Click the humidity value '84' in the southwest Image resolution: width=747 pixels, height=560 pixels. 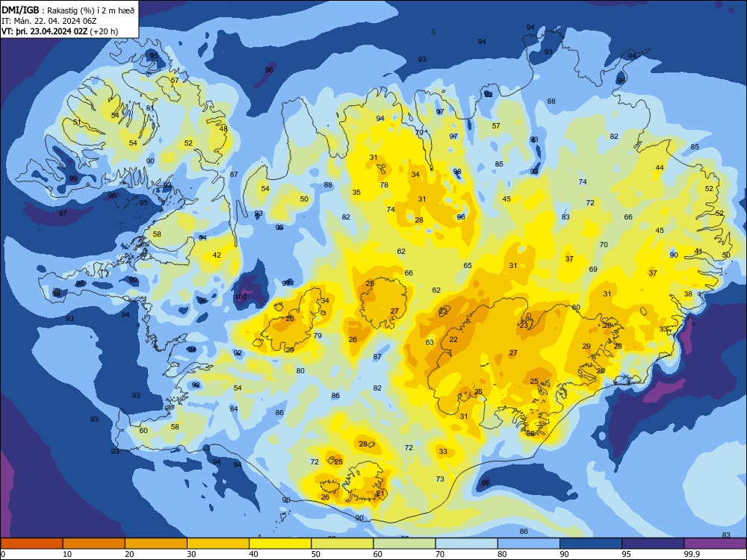(233, 408)
